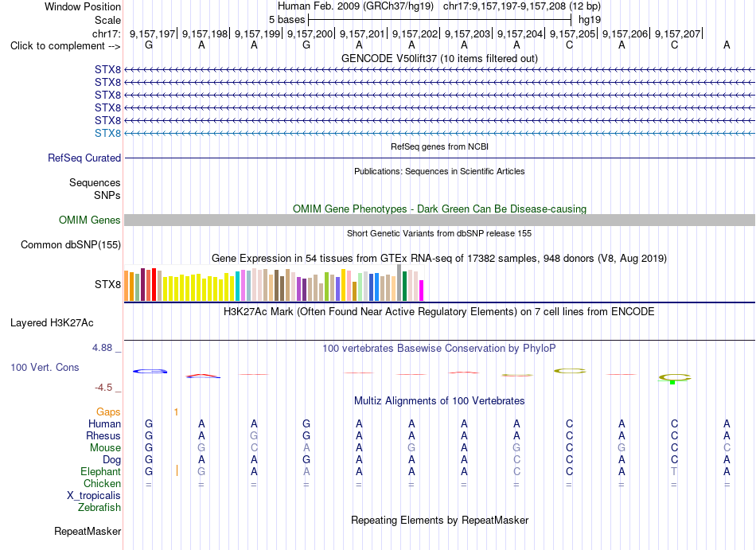Click the 'chr17:' ruler label
The height and width of the screenshot is (550, 756).
[106, 33]
